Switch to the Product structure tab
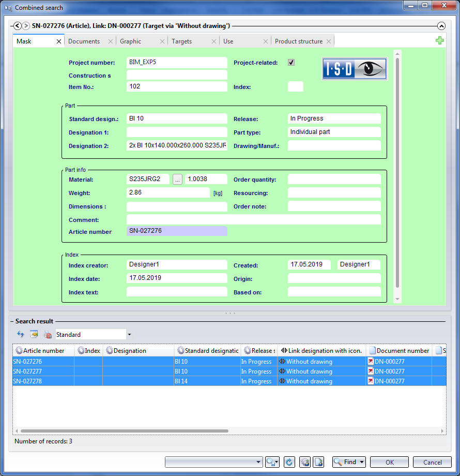The image size is (460, 476). (298, 41)
